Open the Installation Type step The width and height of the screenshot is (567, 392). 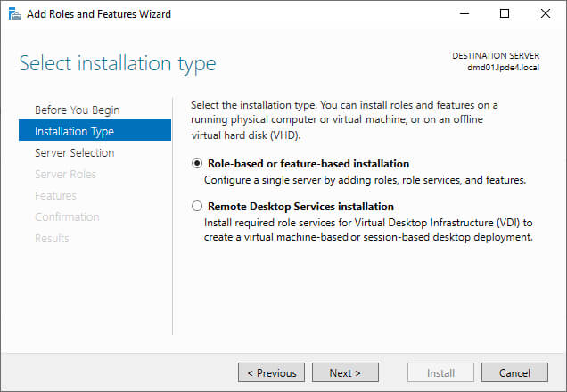point(94,130)
